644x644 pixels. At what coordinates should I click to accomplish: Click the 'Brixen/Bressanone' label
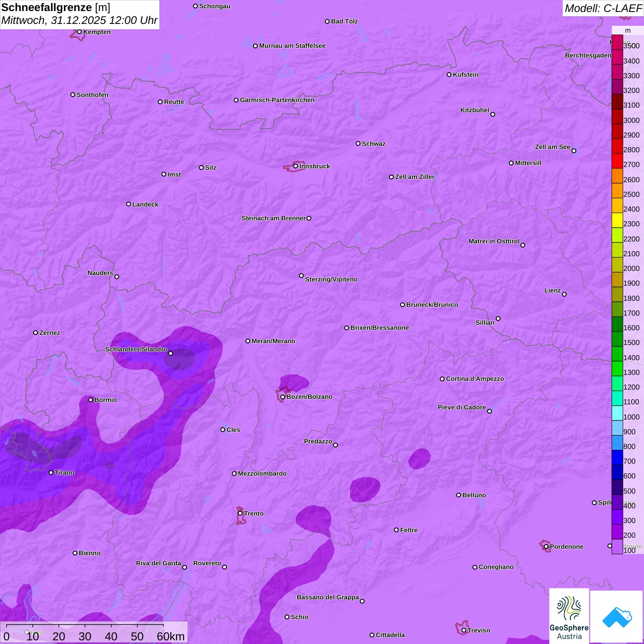[379, 328]
